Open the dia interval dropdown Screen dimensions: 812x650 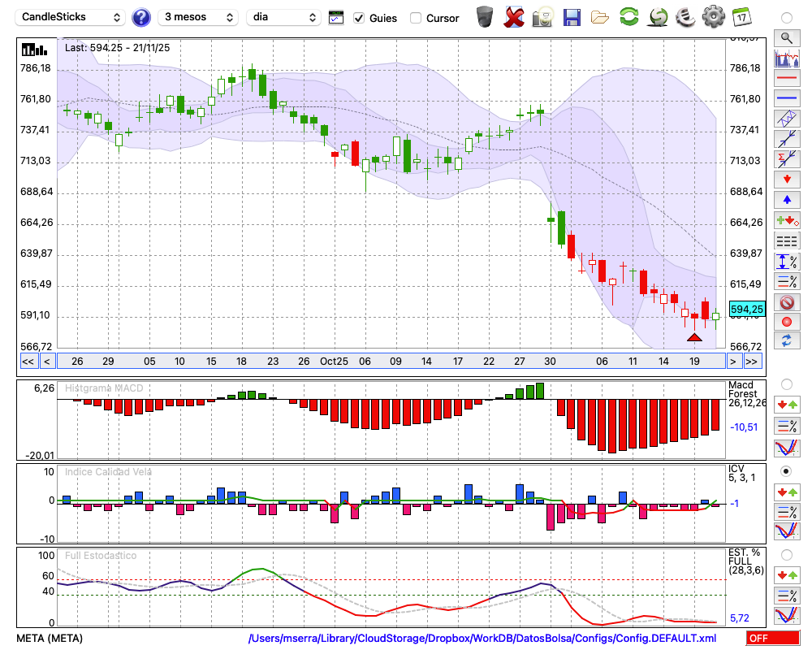(283, 17)
